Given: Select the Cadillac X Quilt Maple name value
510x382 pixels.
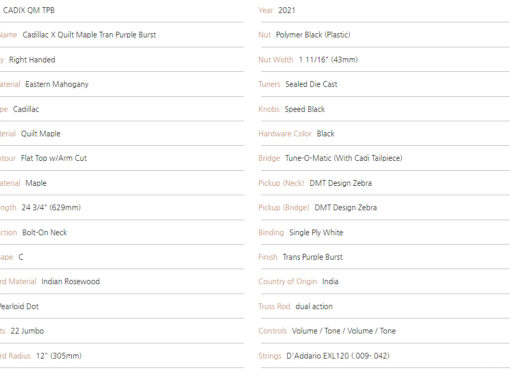Looking at the screenshot, I should click(89, 35).
